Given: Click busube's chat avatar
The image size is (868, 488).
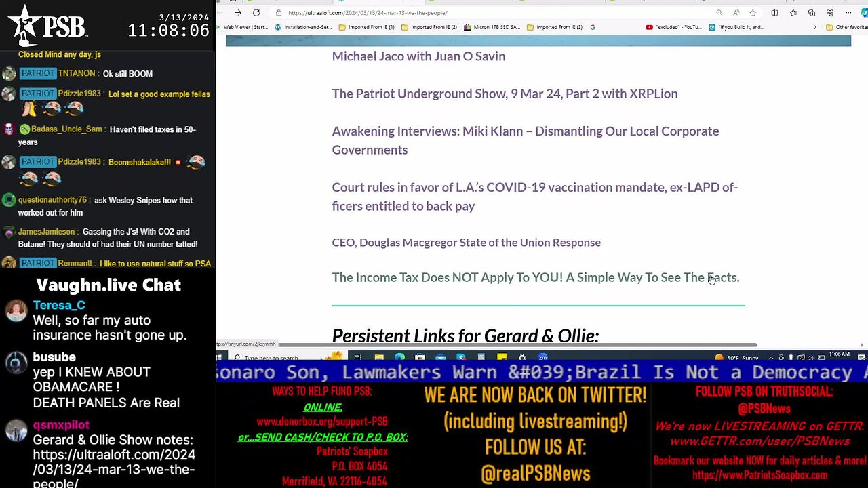Looking at the screenshot, I should pos(16,363).
